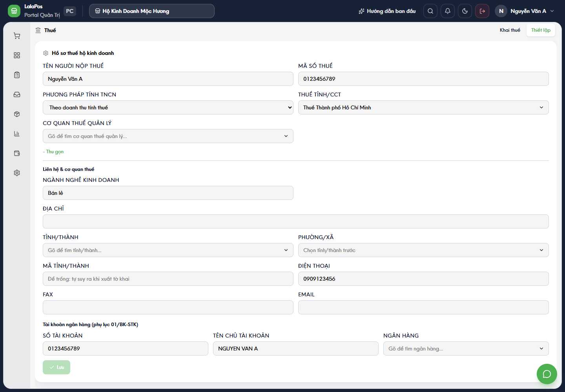Open the Tỉnh/Thành search dropdown
This screenshot has width=565, height=392.
[168, 250]
